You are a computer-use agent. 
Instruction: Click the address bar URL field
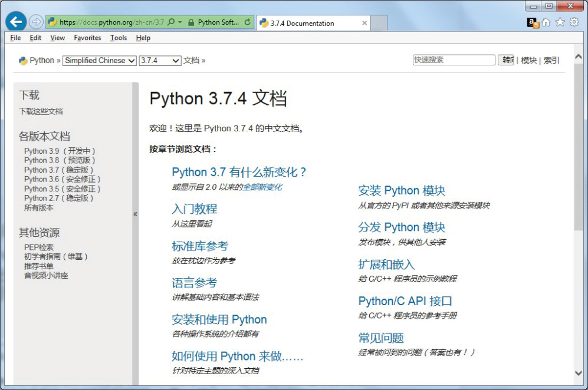111,22
